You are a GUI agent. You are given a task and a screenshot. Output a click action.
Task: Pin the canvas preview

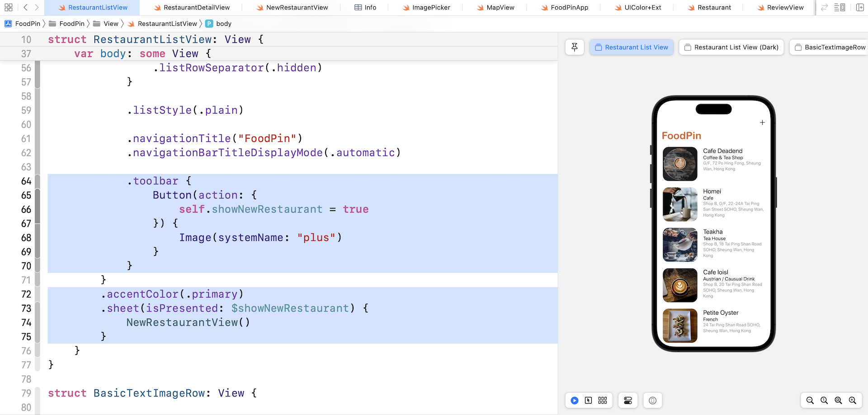coord(575,47)
